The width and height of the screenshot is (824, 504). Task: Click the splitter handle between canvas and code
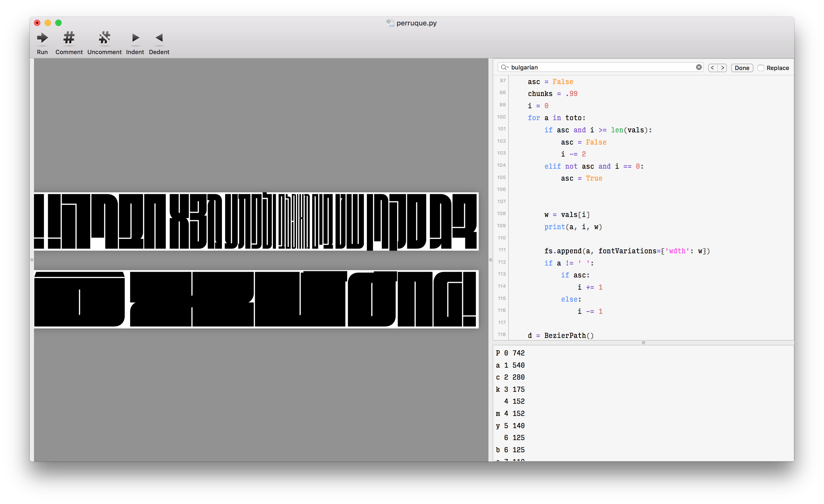pyautogui.click(x=491, y=260)
